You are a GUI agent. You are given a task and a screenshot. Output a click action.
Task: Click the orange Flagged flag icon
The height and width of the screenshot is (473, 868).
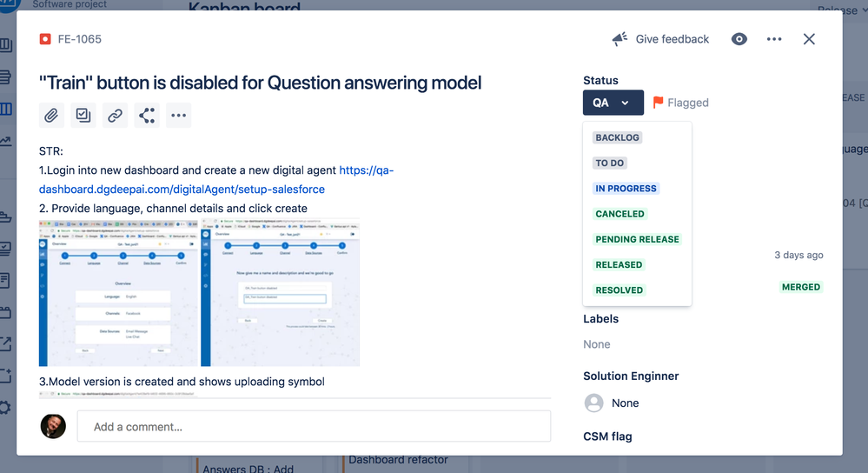(x=658, y=103)
